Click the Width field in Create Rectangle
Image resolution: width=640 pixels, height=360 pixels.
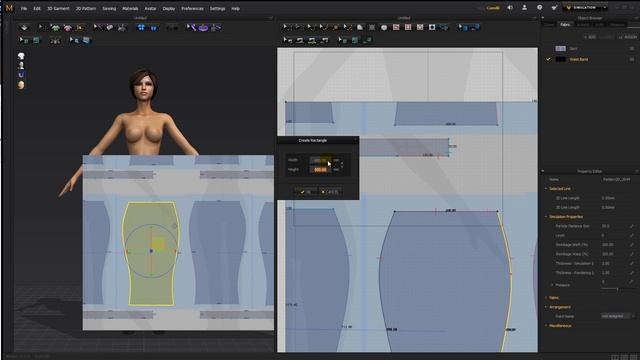(x=320, y=160)
